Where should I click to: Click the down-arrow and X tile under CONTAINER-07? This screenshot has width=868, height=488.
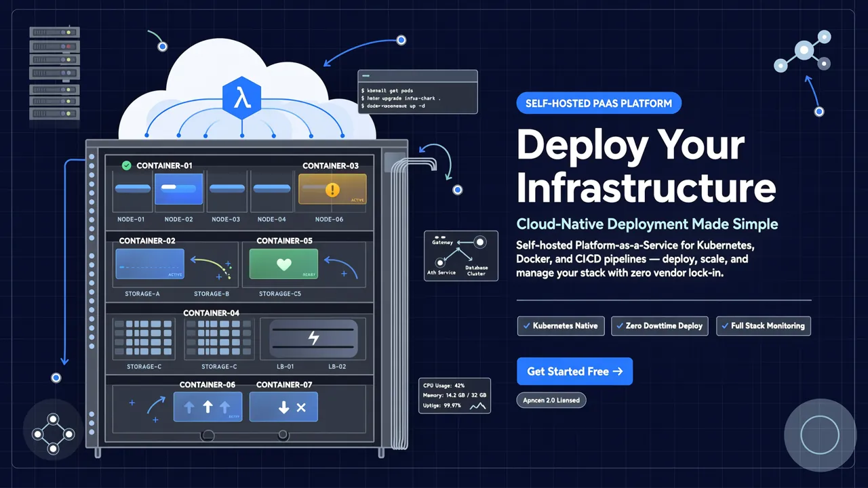(283, 407)
